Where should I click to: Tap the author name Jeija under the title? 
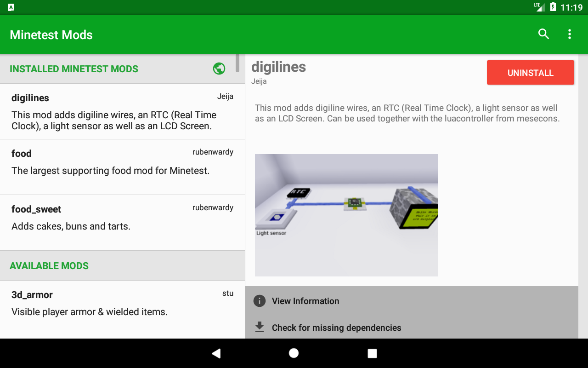[259, 81]
